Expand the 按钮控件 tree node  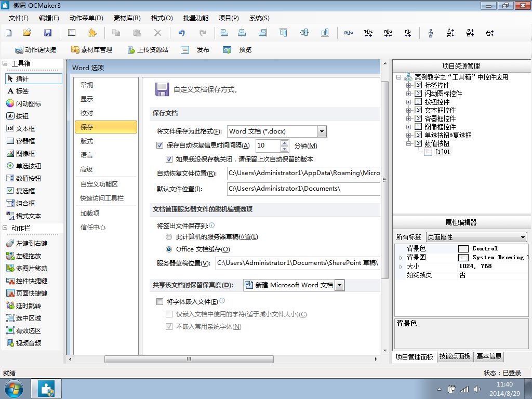pyautogui.click(x=408, y=102)
